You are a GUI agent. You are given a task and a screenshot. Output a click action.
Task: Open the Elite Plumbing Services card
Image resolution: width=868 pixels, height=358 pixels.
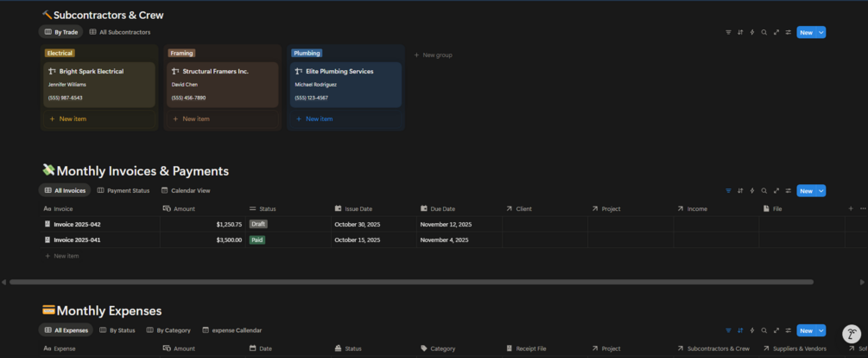pos(346,85)
